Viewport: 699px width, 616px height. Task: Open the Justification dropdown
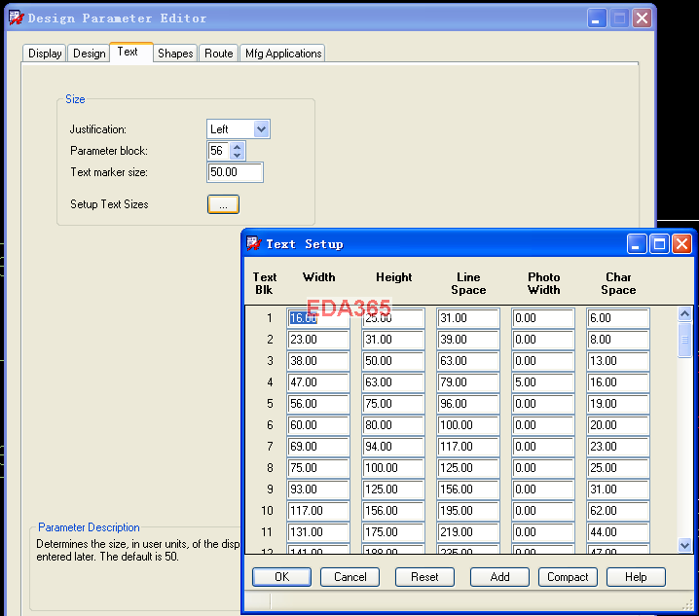(261, 129)
